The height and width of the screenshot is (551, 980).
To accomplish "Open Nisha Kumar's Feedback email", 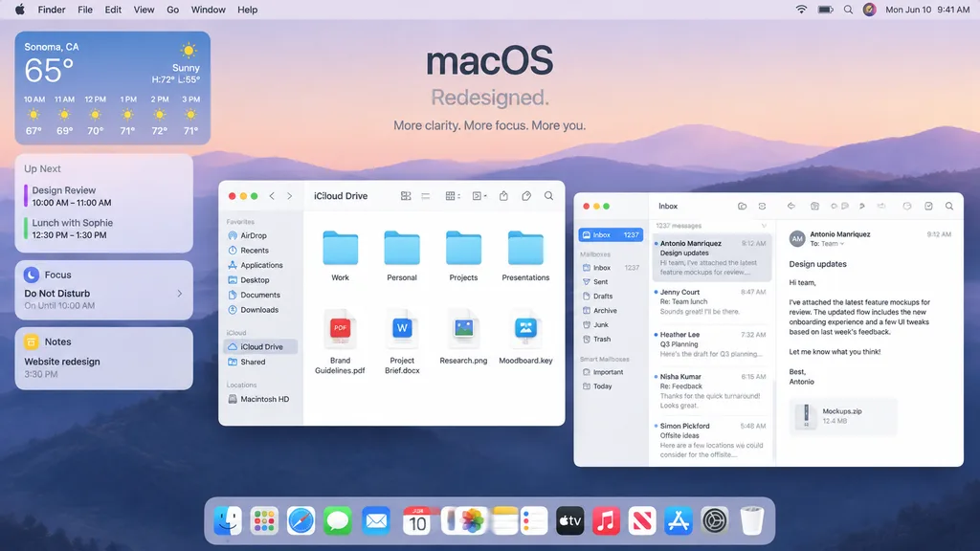I will [711, 391].
